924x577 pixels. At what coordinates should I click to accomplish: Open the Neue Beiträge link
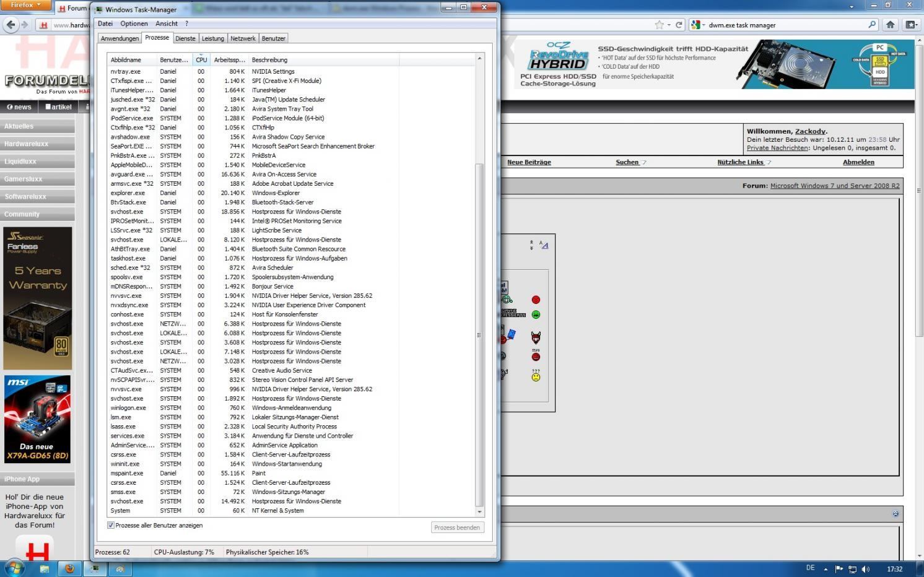point(529,162)
